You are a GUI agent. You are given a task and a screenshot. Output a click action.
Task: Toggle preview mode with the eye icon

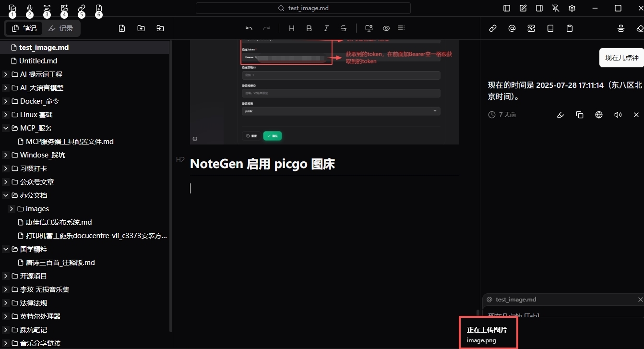point(386,28)
